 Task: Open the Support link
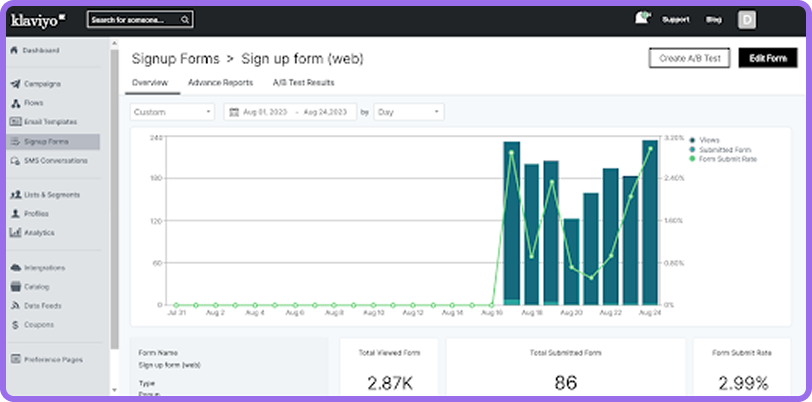(x=676, y=20)
